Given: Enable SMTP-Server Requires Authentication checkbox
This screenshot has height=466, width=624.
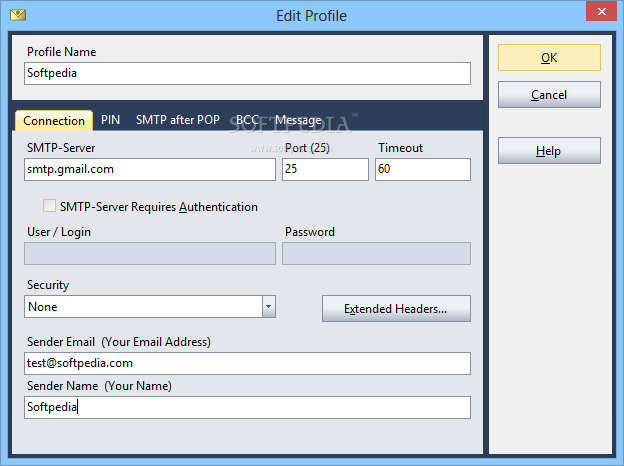Looking at the screenshot, I should [49, 206].
